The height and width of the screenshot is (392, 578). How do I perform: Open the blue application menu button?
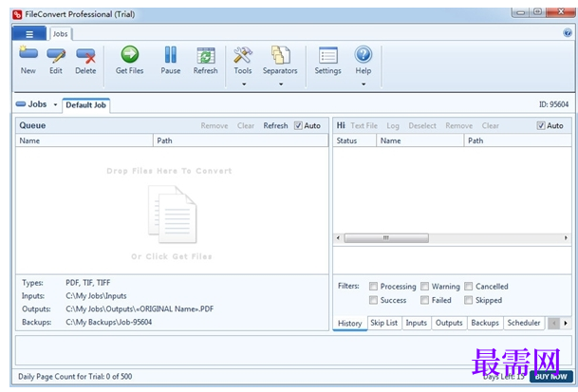(29, 34)
